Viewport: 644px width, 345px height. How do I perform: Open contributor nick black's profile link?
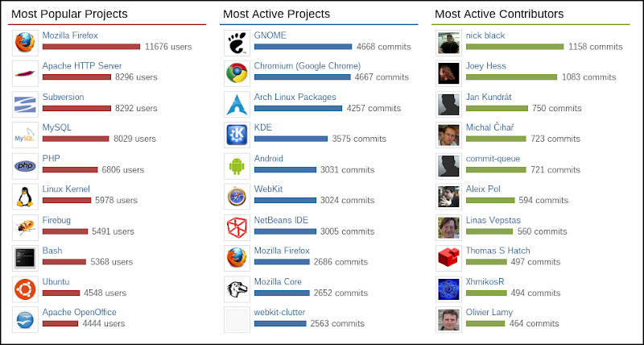tap(485, 35)
